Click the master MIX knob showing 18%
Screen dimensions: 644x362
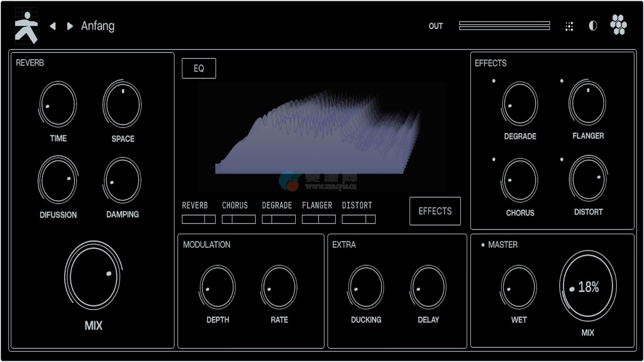588,286
